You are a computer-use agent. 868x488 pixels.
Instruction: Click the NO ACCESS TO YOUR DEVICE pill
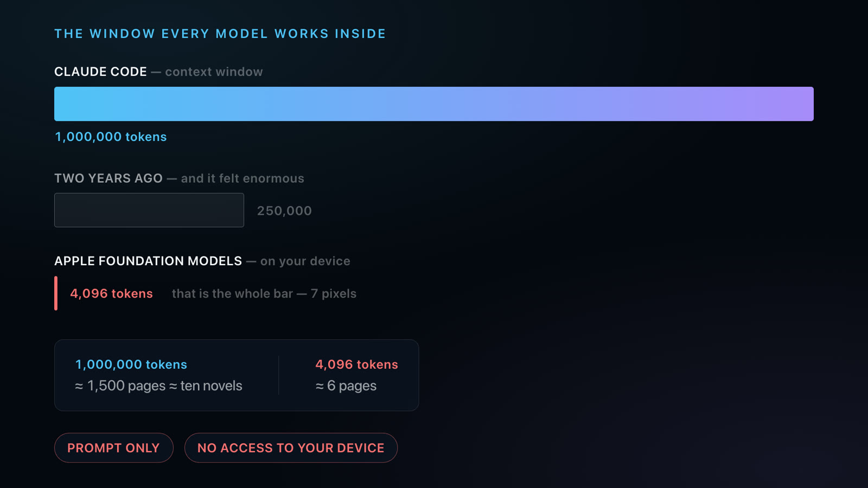tap(291, 448)
